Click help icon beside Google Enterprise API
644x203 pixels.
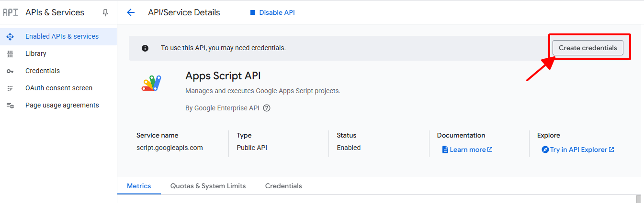[x=267, y=108]
